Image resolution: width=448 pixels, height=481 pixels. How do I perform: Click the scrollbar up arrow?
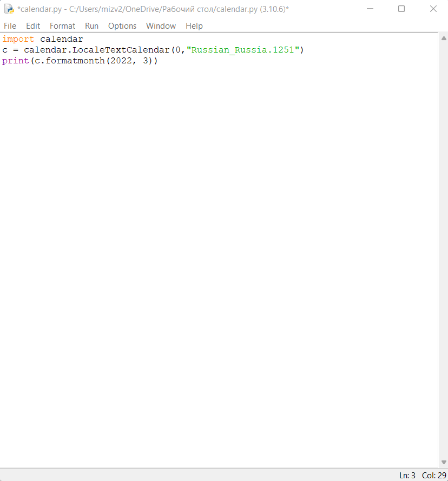point(444,38)
